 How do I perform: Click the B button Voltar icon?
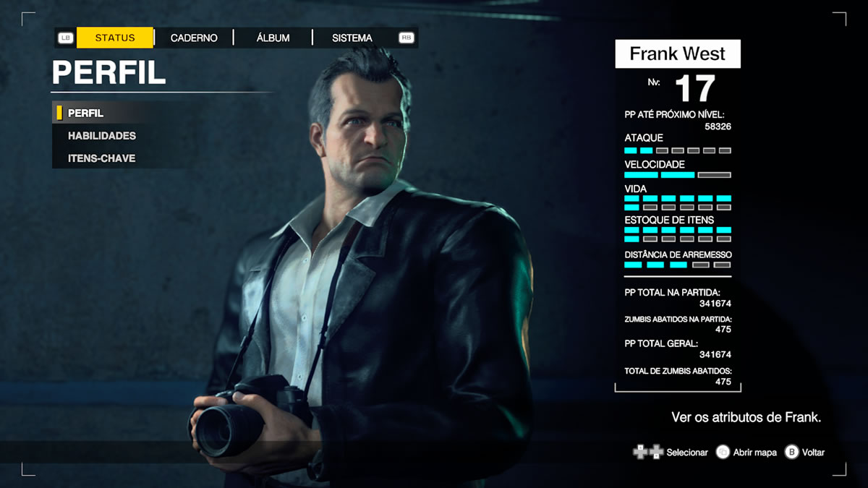pyautogui.click(x=791, y=452)
